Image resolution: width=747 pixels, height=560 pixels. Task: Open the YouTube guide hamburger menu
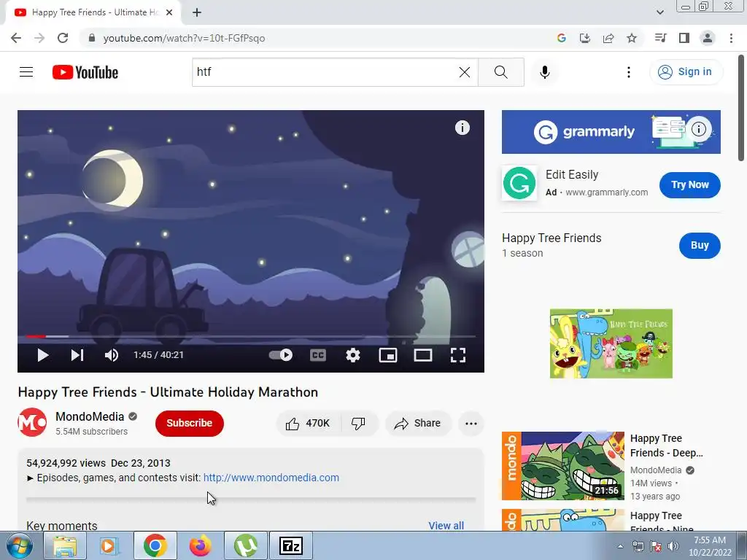[26, 72]
